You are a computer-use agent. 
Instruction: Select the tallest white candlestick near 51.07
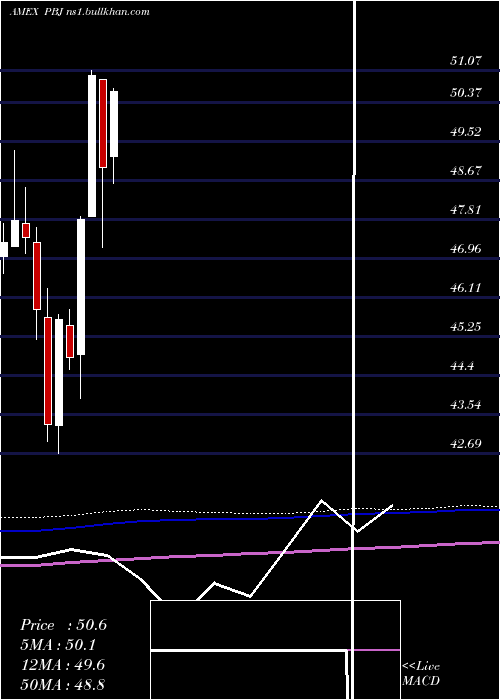[92, 146]
